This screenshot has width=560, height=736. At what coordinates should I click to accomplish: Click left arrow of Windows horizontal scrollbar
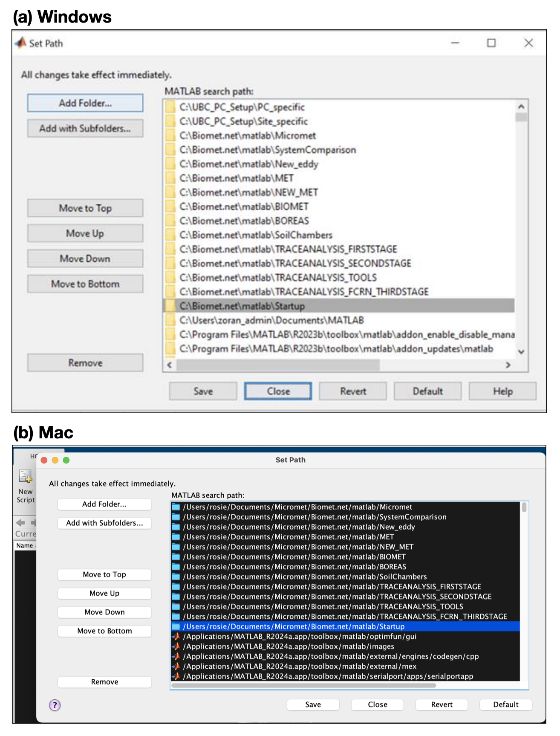170,365
